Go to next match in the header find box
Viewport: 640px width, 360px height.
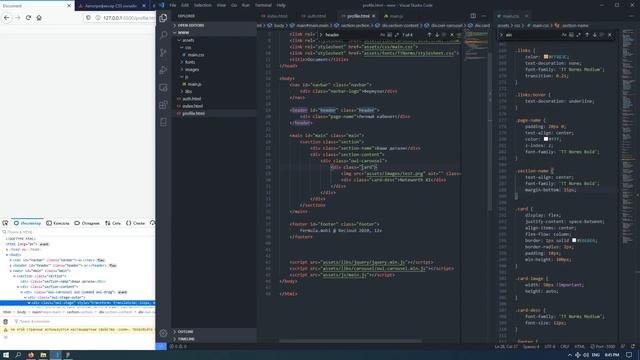(437, 35)
